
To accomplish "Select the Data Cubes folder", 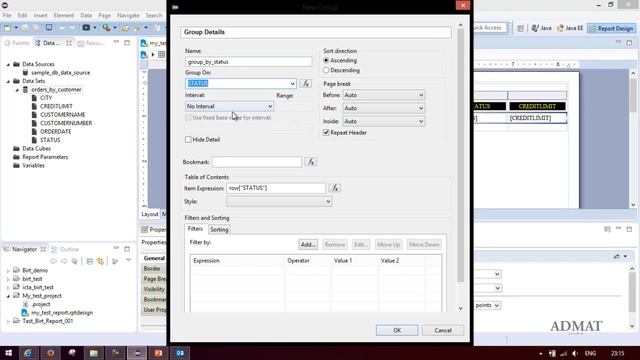I will (x=36, y=149).
